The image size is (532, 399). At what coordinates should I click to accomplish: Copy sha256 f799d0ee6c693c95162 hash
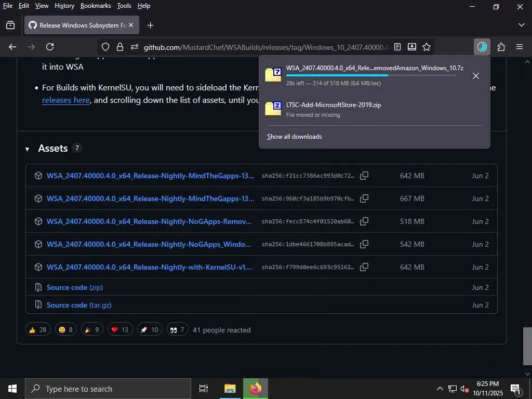click(x=364, y=267)
